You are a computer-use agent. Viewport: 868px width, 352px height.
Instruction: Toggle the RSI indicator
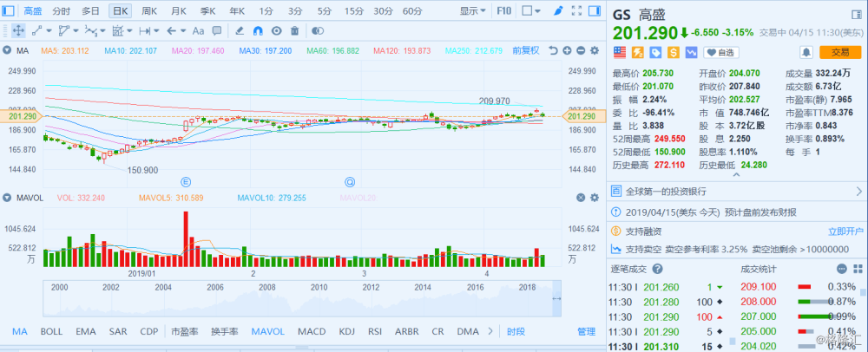click(375, 331)
